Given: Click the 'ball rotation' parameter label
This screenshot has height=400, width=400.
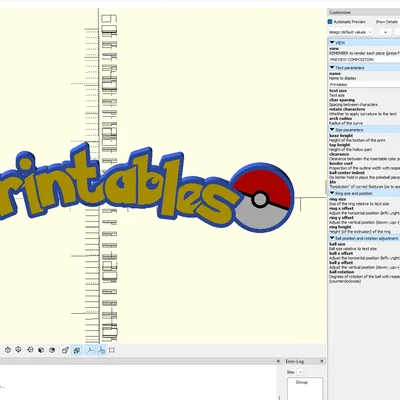Looking at the screenshot, I should [x=342, y=272].
